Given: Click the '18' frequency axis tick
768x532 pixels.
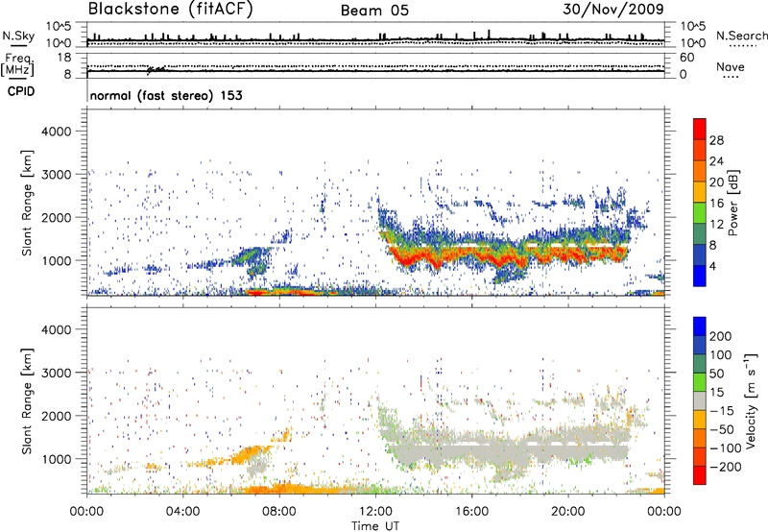Looking at the screenshot, I should (x=64, y=58).
